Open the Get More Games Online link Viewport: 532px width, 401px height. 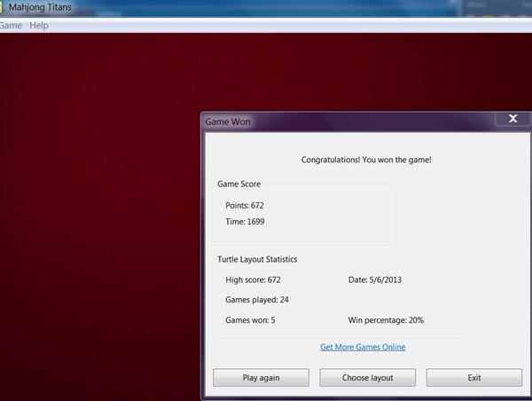(363, 347)
